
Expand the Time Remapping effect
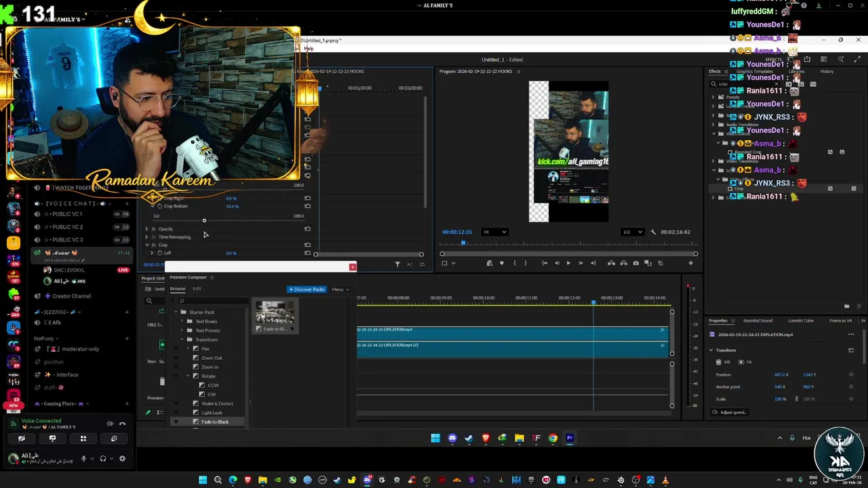tap(146, 237)
